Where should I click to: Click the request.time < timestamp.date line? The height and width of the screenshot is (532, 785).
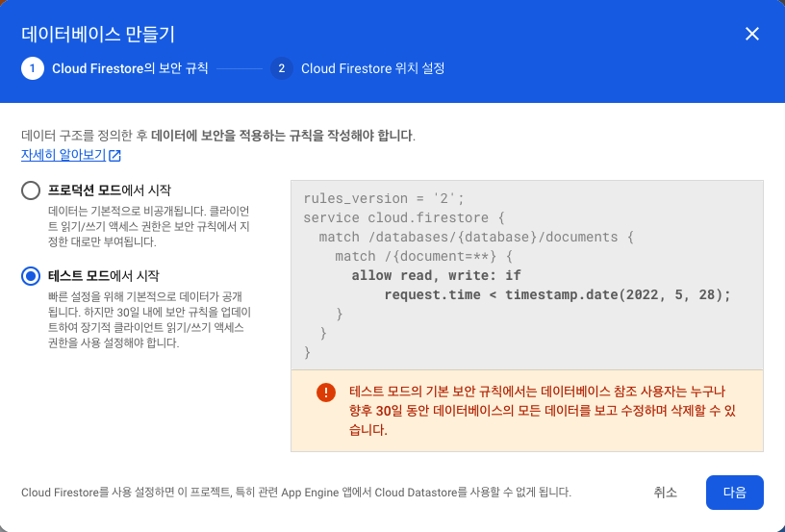(x=558, y=294)
